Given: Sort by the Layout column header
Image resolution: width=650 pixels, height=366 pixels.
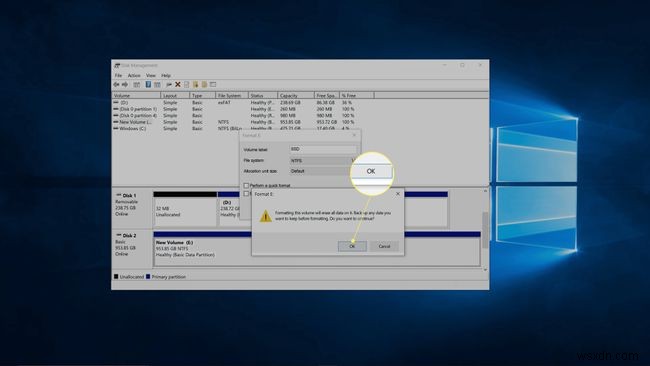Looking at the screenshot, I should (175, 95).
